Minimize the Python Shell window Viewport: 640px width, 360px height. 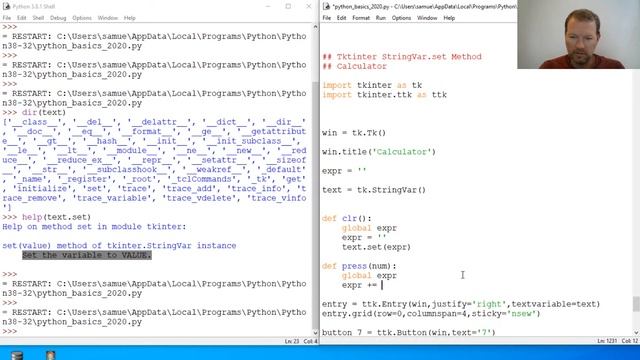pos(268,7)
